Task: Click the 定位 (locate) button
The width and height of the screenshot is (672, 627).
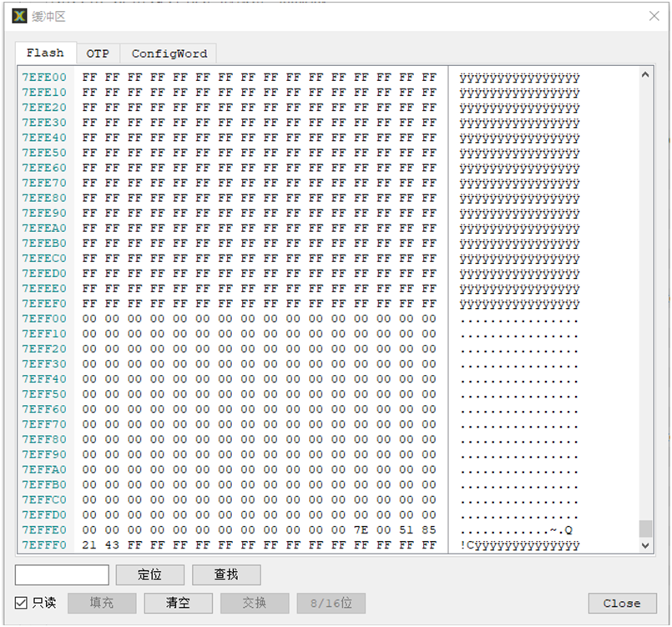Action: coord(150,574)
